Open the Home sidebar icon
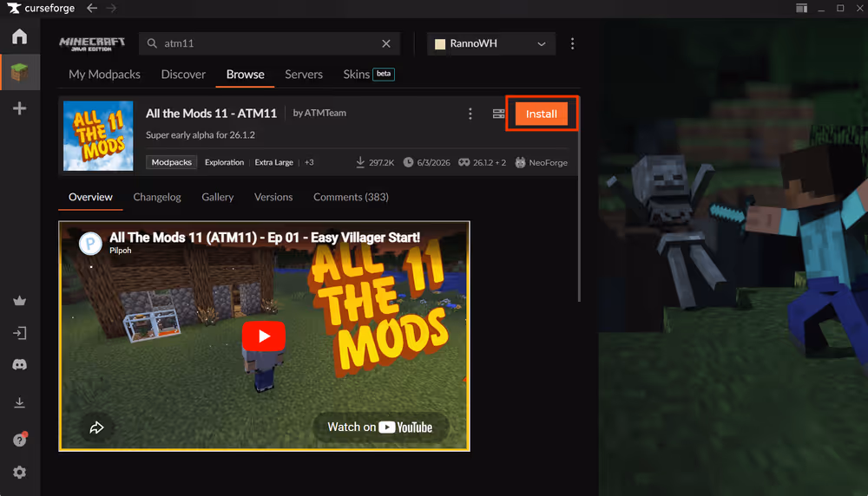Image resolution: width=868 pixels, height=496 pixels. click(19, 36)
